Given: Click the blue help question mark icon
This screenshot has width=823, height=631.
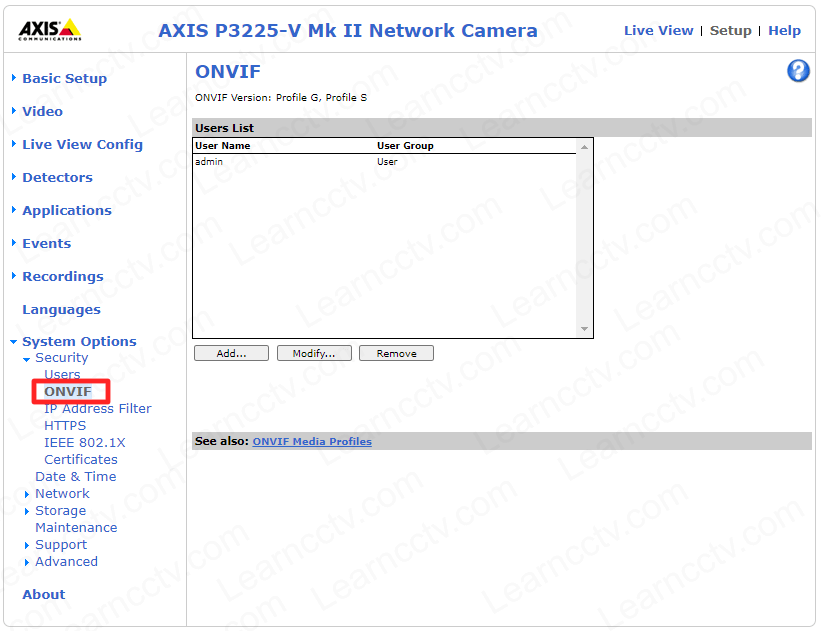Looking at the screenshot, I should click(798, 71).
